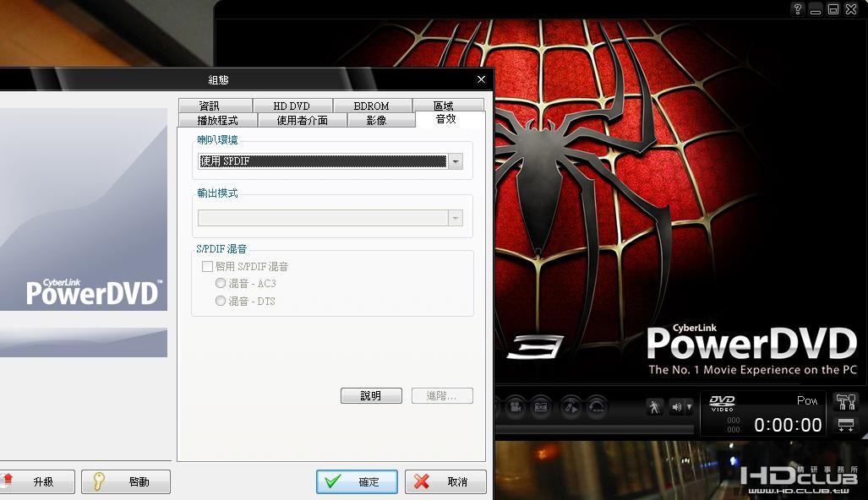Click the 進階... advanced button
Screen dimensions: 868x500
point(442,395)
